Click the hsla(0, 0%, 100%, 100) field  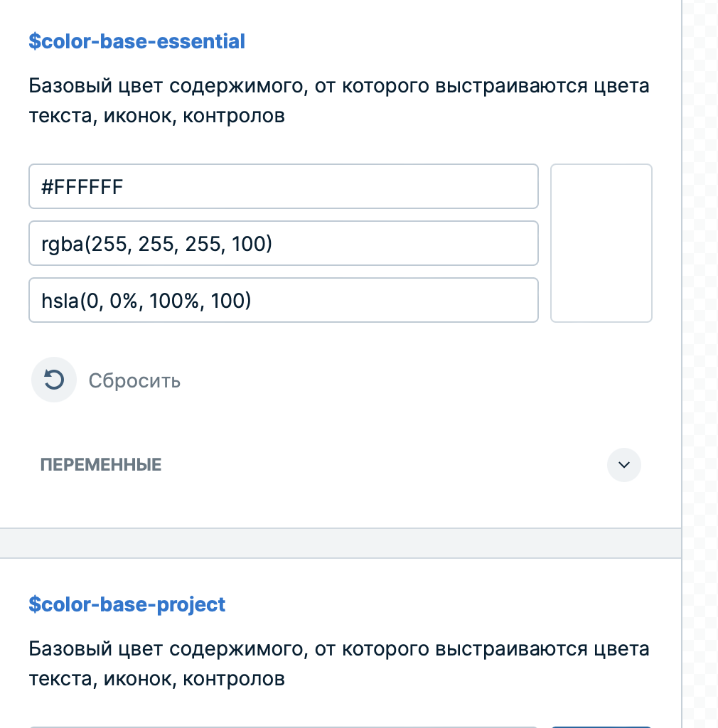click(283, 300)
